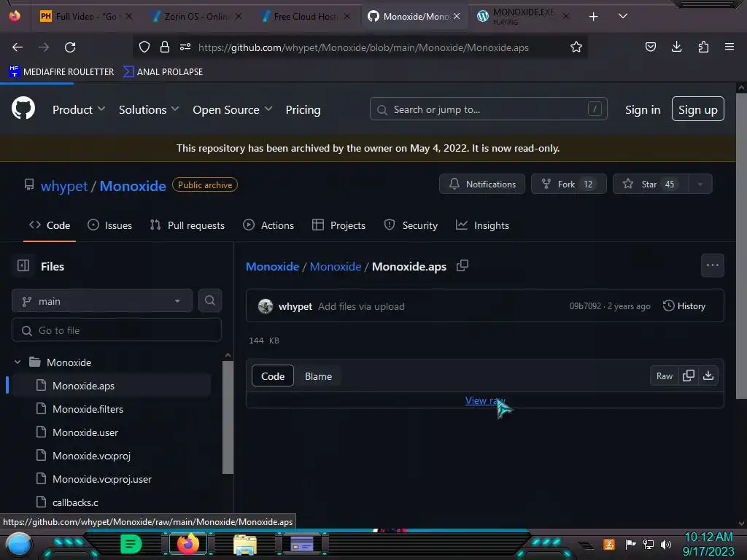Star the Monoxide repository
Image resolution: width=747 pixels, height=560 pixels.
point(650,184)
